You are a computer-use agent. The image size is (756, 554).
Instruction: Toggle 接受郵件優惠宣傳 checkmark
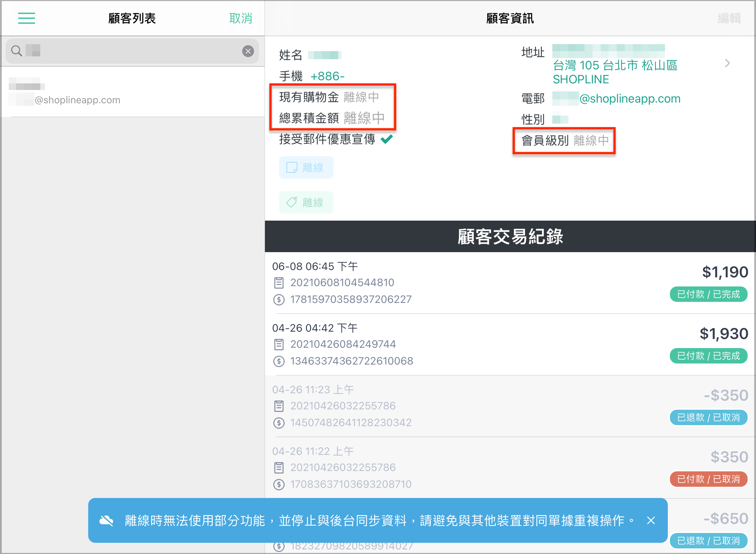pos(387,139)
